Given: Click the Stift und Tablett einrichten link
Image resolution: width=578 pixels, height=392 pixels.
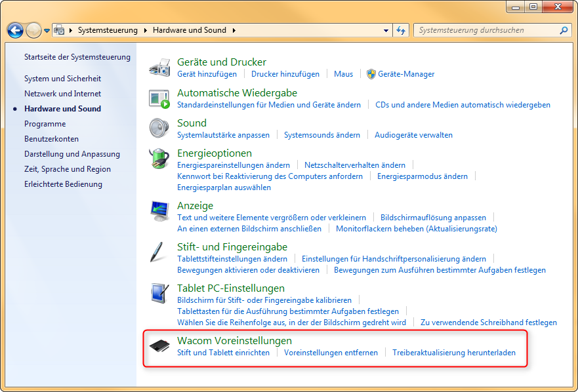Looking at the screenshot, I should 223,353.
